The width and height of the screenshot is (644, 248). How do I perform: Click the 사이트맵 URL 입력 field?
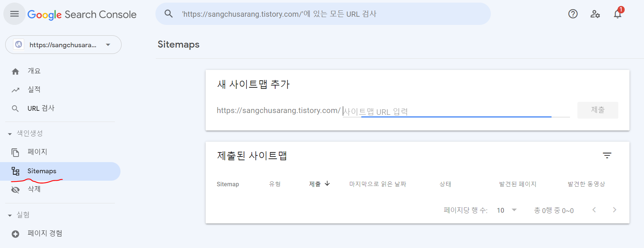click(456, 111)
